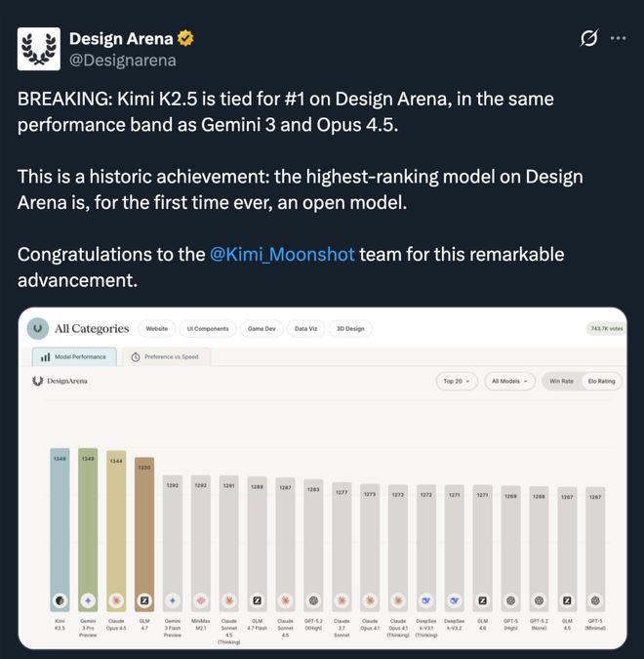Select the 3D Design category pill
This screenshot has width=644, height=659.
348,329
